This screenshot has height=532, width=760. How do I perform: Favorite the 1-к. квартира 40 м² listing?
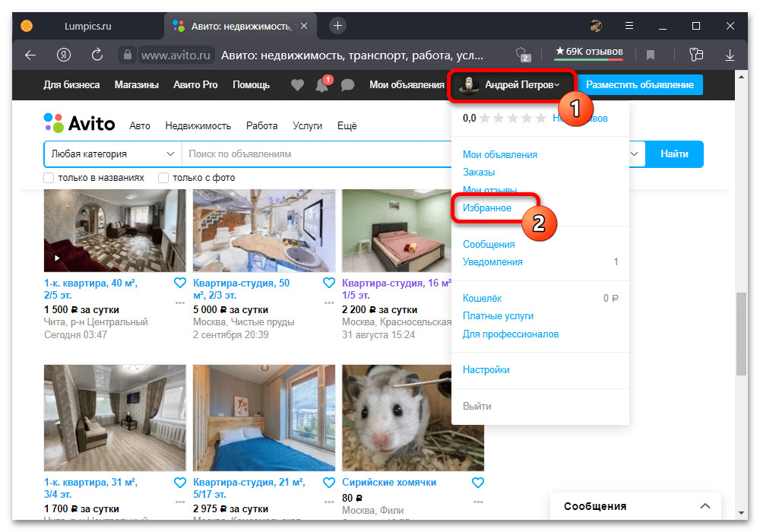point(179,283)
